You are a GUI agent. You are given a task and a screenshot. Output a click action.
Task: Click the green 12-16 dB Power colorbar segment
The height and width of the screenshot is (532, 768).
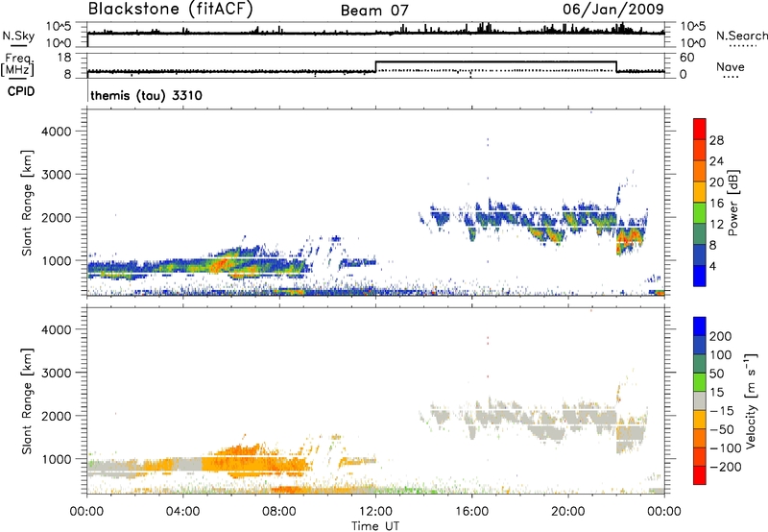[x=700, y=213]
